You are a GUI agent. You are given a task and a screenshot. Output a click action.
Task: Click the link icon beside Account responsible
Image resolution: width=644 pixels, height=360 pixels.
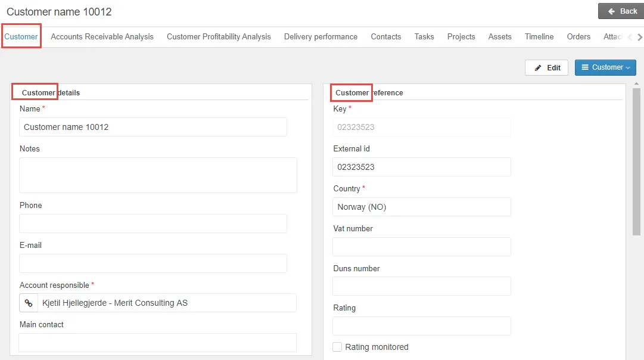pos(28,303)
